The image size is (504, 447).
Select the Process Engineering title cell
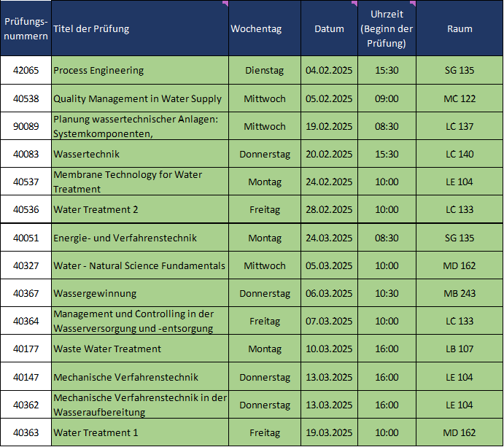pyautogui.click(x=139, y=71)
